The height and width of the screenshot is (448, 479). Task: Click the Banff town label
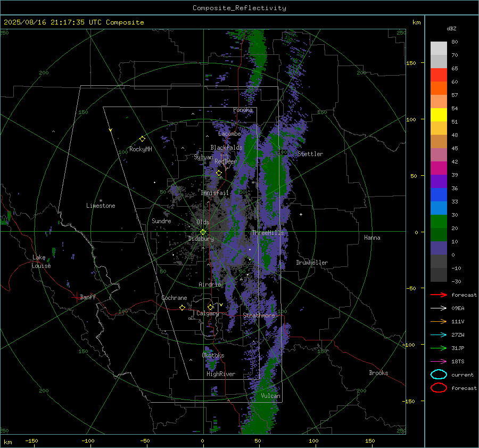tap(88, 297)
